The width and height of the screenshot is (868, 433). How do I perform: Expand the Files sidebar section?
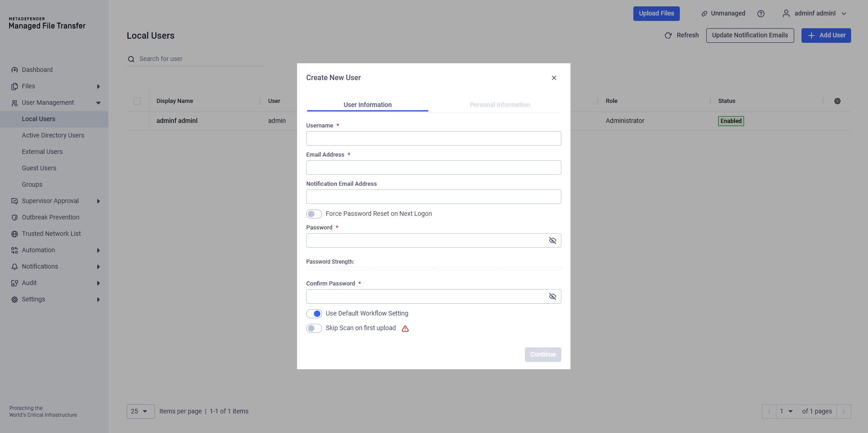coord(98,87)
